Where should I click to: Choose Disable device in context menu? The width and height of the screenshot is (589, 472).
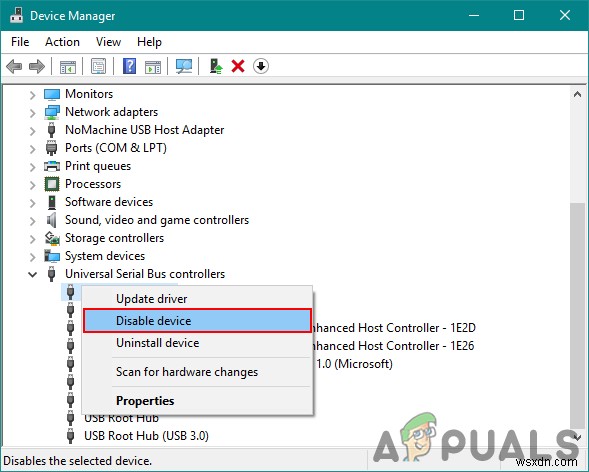coord(197,321)
